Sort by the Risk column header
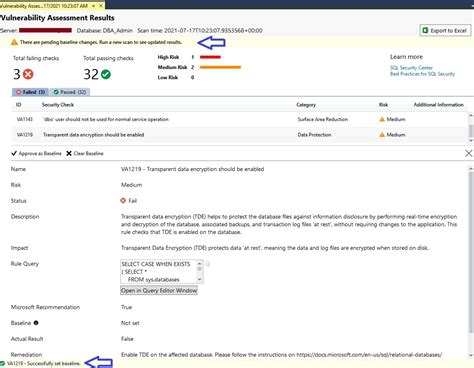The height and width of the screenshot is (368, 474). [x=383, y=105]
